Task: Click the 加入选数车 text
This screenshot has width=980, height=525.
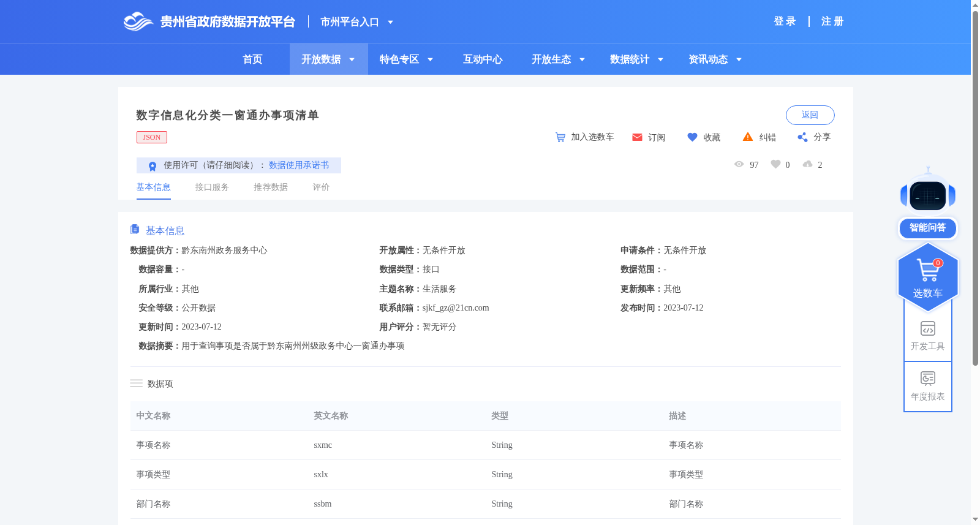Action: pyautogui.click(x=592, y=137)
